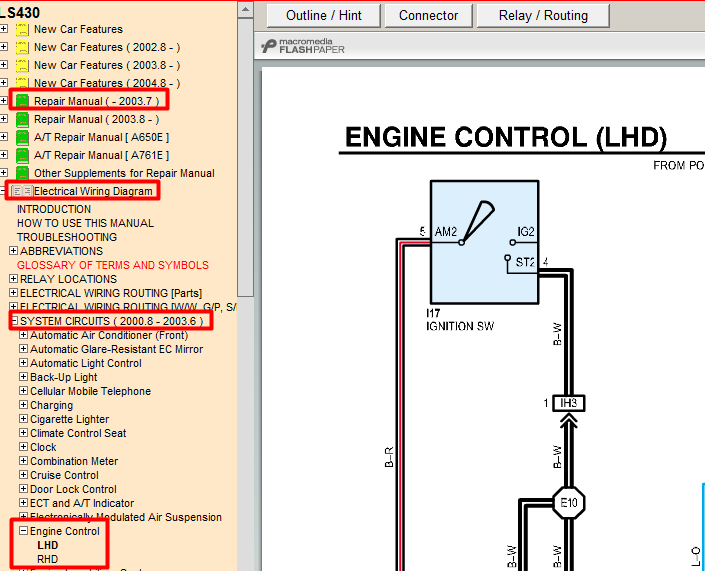This screenshot has width=705, height=571.
Task: Click the scroll-up arrow in the tree panel
Action: (x=245, y=10)
